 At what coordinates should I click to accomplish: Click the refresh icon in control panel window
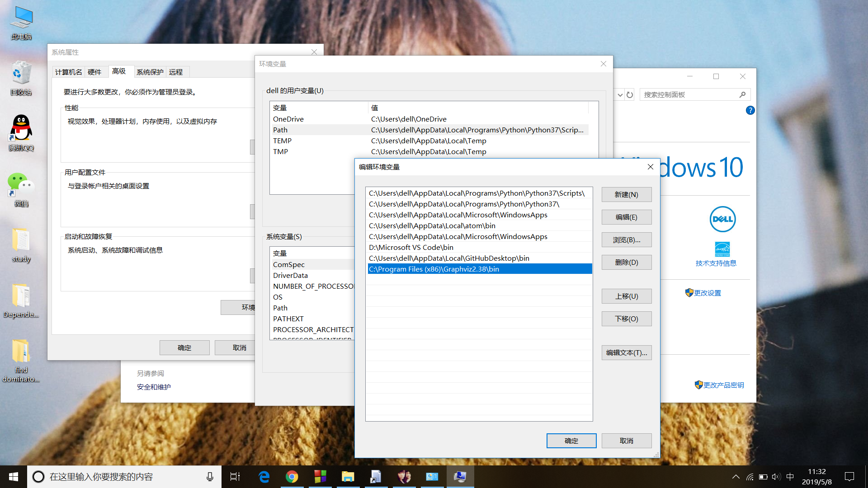click(630, 95)
